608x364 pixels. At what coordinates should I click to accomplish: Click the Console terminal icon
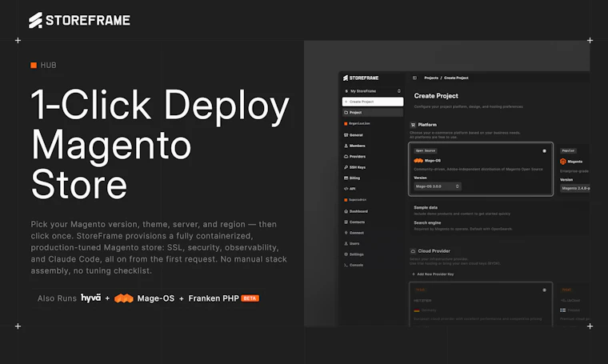point(346,265)
